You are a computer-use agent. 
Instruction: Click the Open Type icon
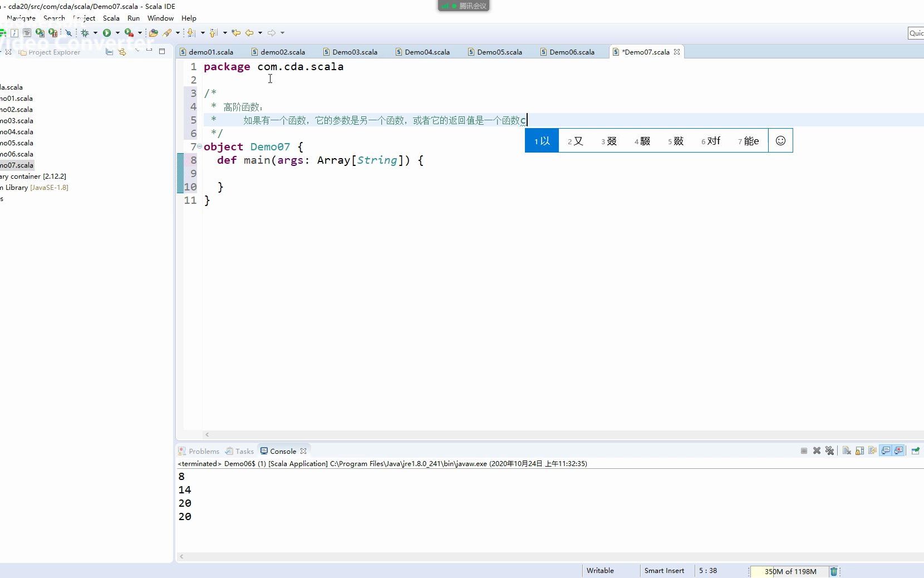point(154,33)
